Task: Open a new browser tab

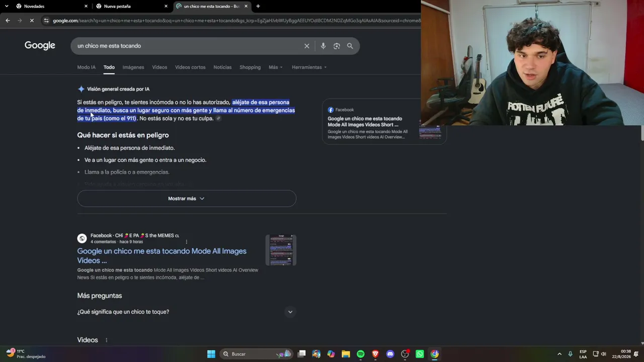Action: pyautogui.click(x=258, y=6)
